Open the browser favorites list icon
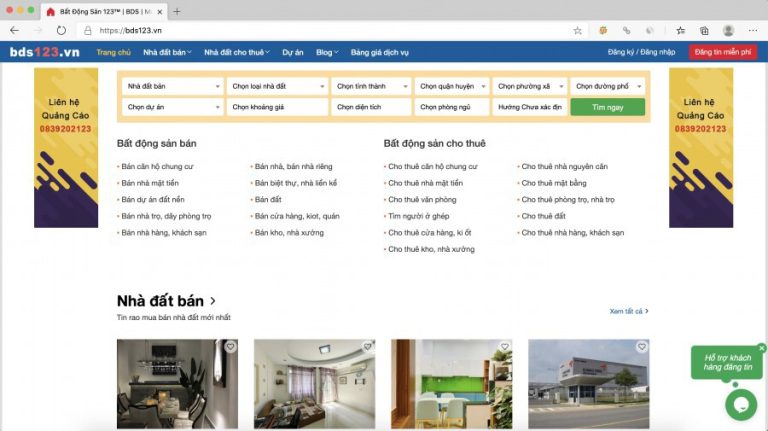Viewport: 768px width, 431px height. pos(680,30)
